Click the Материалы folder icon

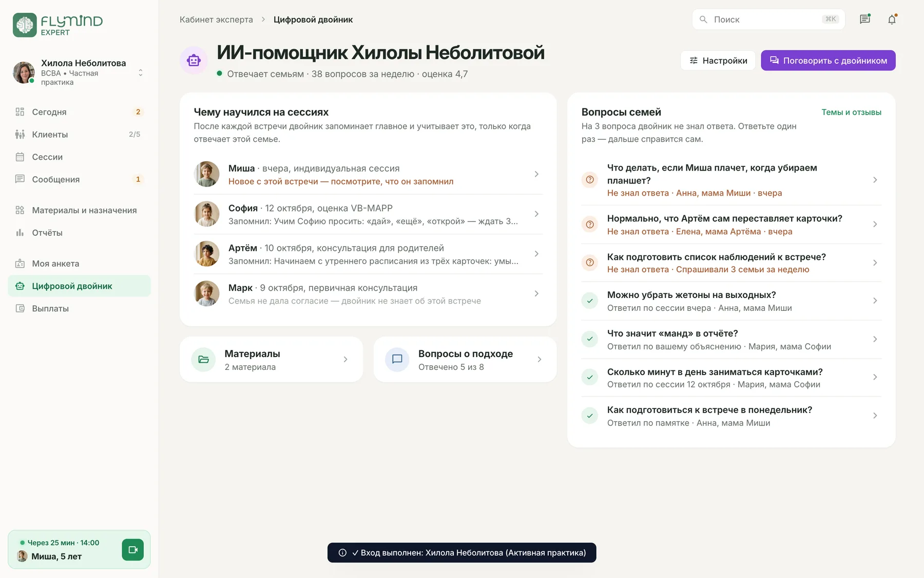click(x=203, y=360)
